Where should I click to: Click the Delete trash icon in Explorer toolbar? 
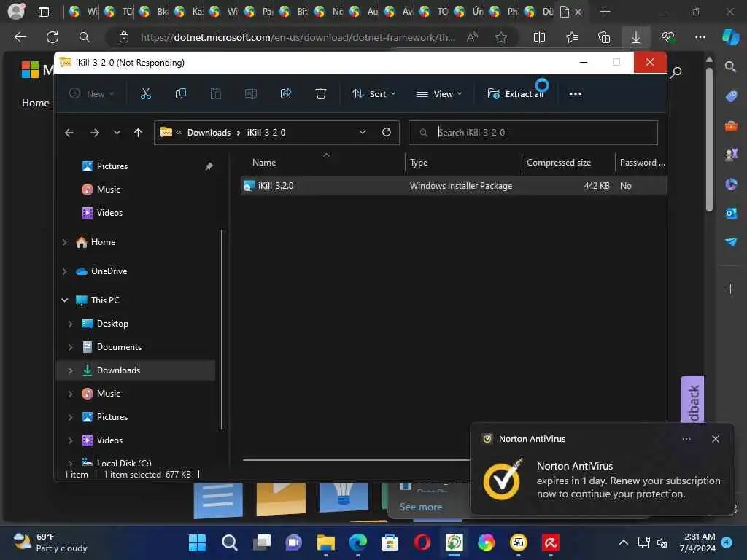tap(321, 94)
